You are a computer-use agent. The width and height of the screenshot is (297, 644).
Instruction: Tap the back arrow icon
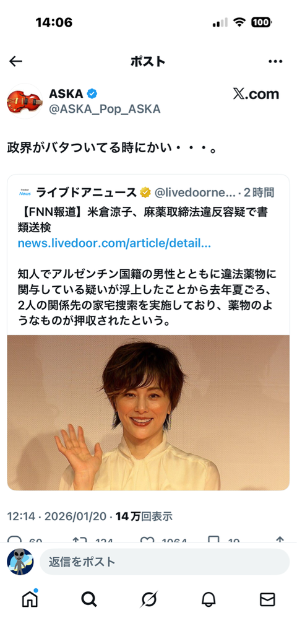pos(15,61)
